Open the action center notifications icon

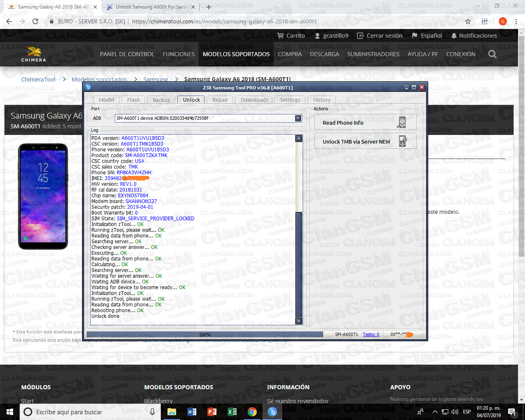(511, 412)
